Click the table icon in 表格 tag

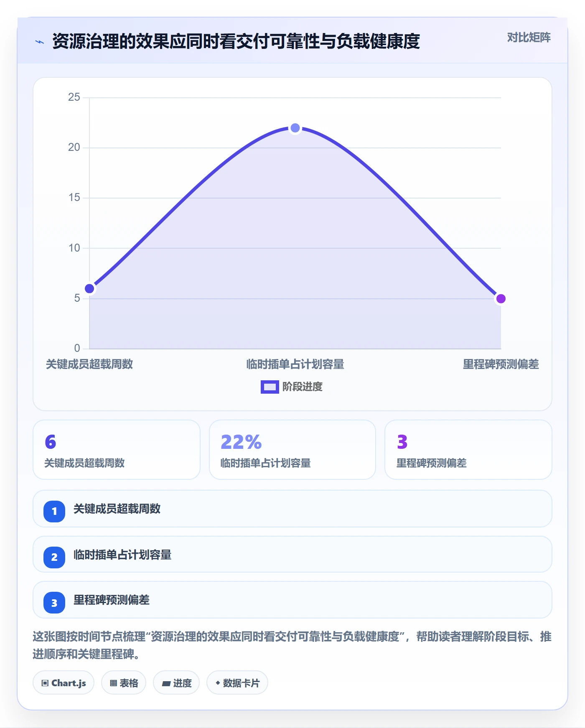(x=113, y=683)
